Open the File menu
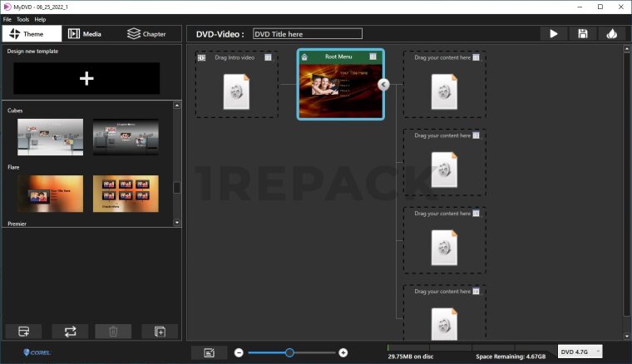This screenshot has height=364, width=632. [x=7, y=18]
